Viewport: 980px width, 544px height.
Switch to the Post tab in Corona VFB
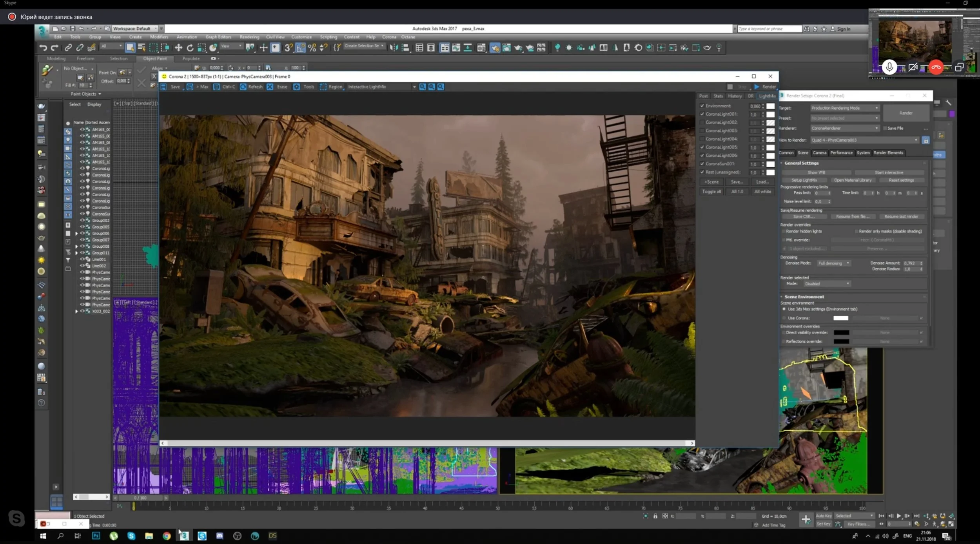(x=704, y=96)
